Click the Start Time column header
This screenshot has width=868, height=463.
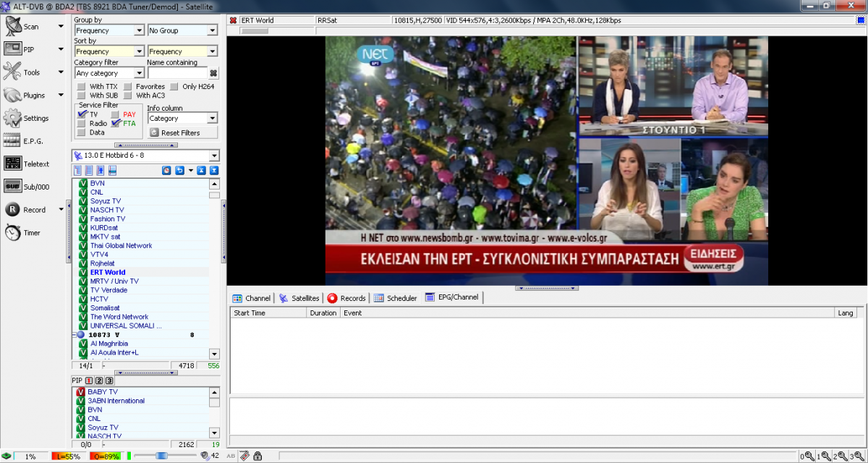pyautogui.click(x=268, y=313)
